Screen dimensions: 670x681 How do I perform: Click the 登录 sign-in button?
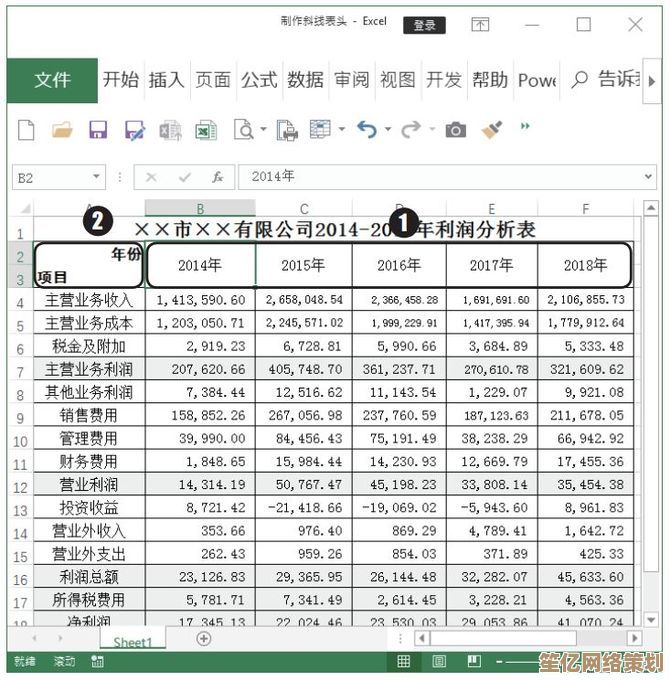pyautogui.click(x=424, y=25)
